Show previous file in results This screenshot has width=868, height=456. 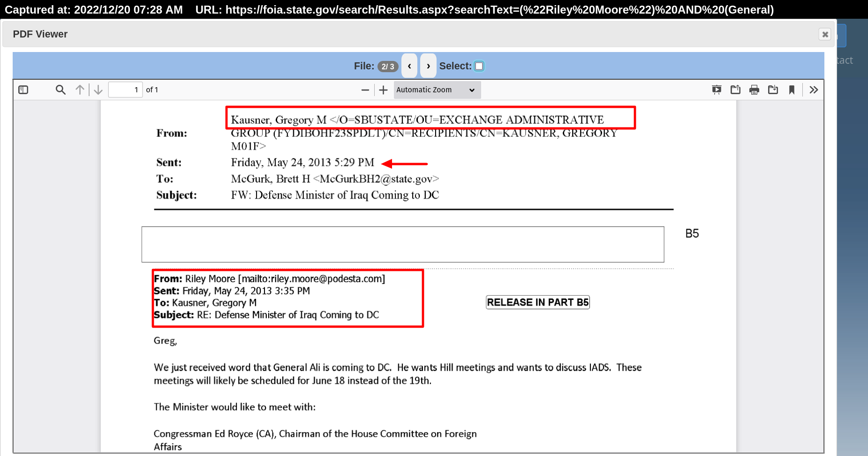(409, 66)
